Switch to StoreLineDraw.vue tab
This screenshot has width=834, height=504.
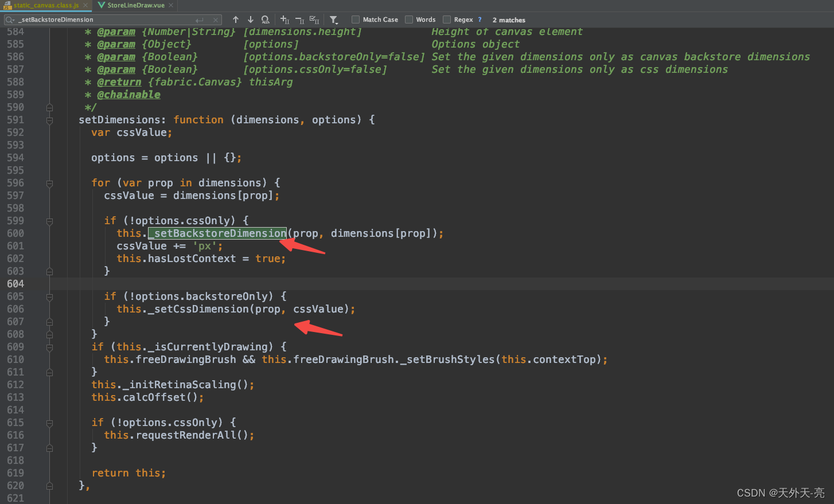(x=135, y=5)
